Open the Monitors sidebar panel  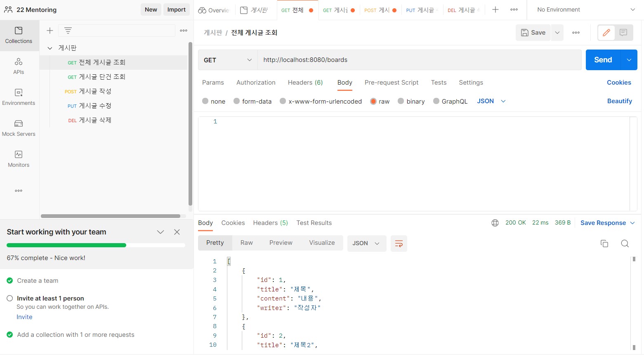click(19, 159)
